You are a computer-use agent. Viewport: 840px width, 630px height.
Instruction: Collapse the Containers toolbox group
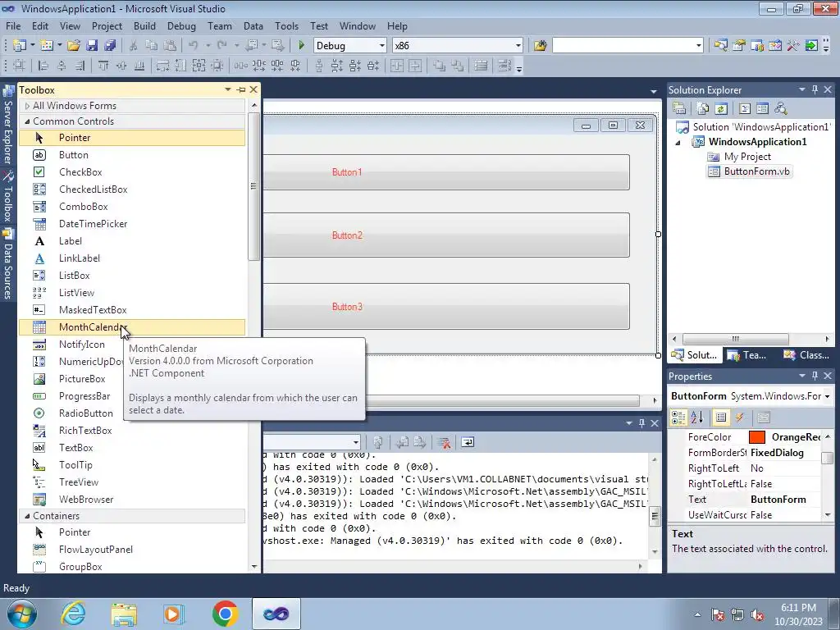(x=27, y=516)
